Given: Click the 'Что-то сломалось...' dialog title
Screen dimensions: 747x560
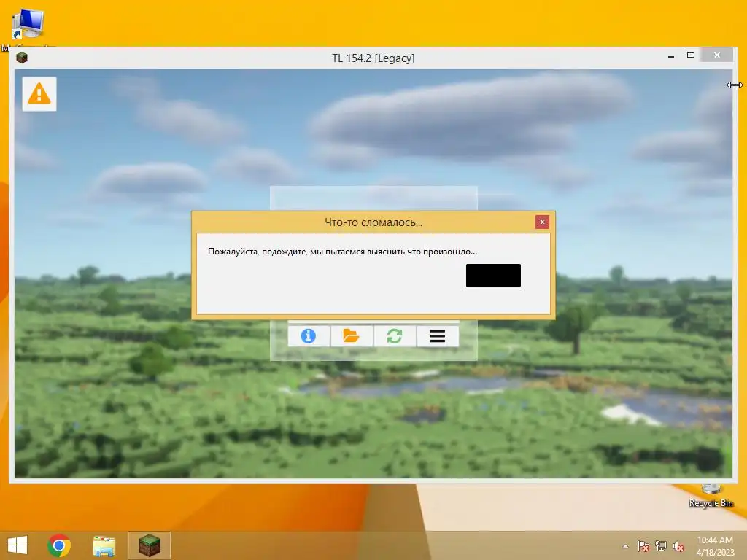Looking at the screenshot, I should coord(373,222).
